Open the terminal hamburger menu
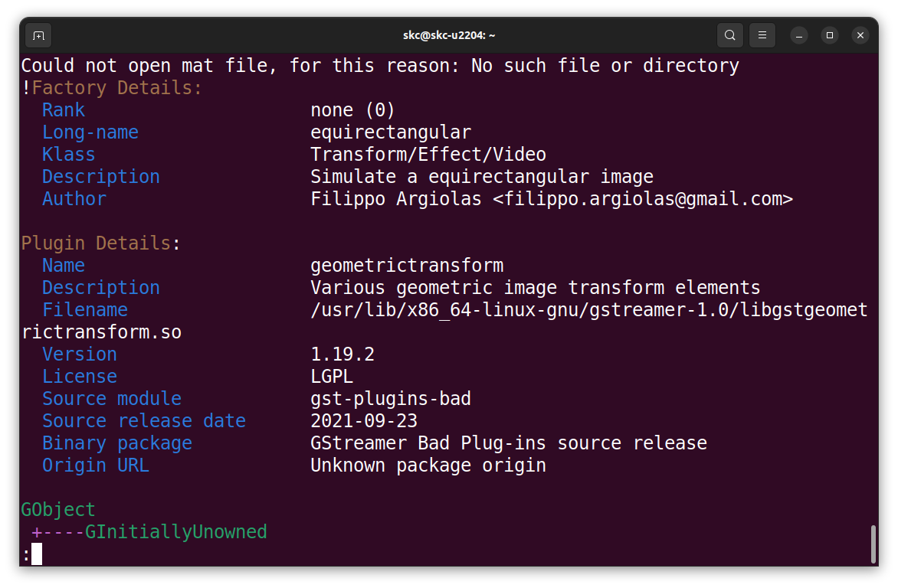 pos(762,35)
